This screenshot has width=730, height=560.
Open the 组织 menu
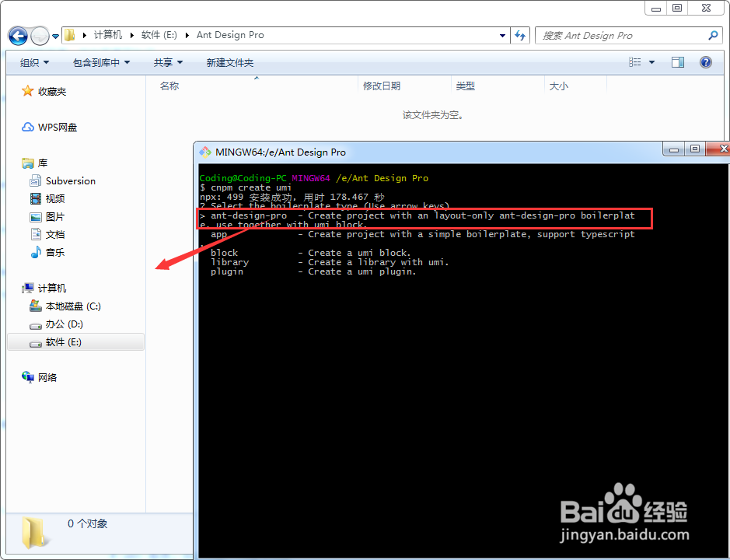[x=34, y=62]
